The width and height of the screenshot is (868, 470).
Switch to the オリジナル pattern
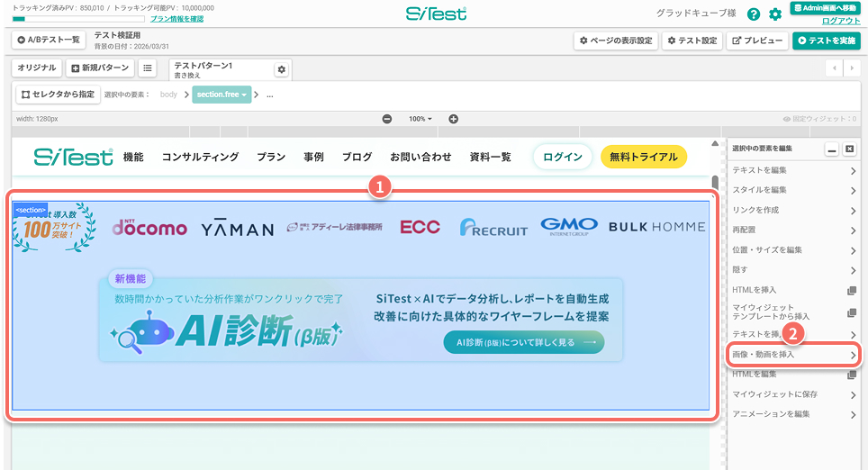coord(37,68)
